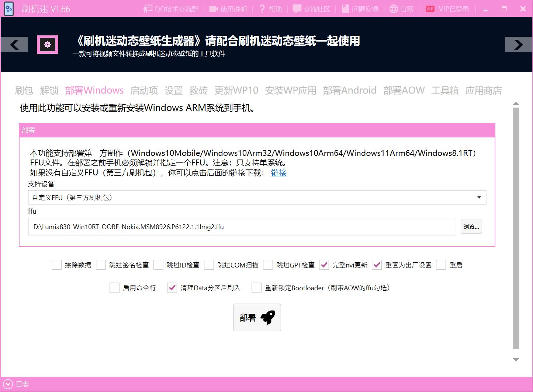Click the 刷机迷动态壁纸生成器 banner headline

click(217, 41)
